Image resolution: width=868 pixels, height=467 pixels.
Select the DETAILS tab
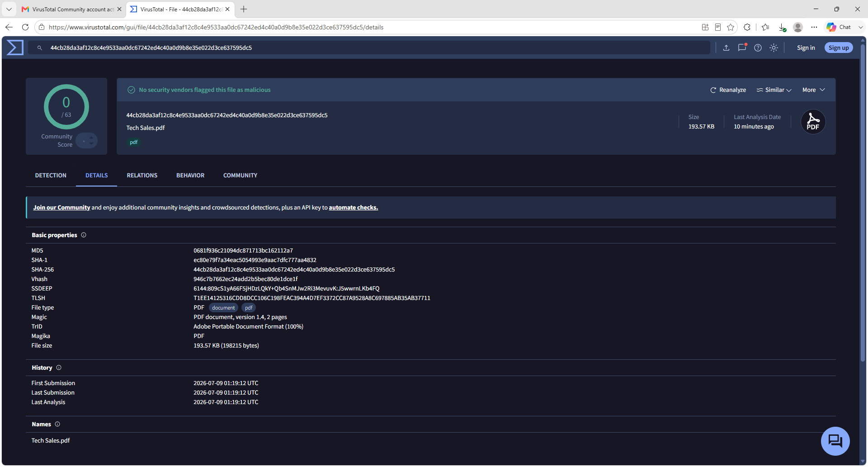point(97,176)
